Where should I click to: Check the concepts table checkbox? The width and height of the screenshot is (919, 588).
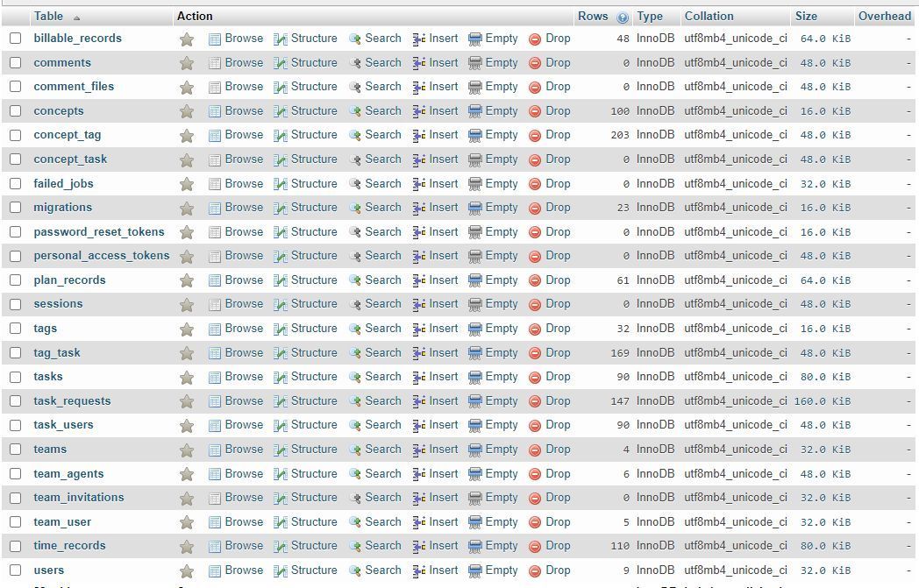point(16,110)
